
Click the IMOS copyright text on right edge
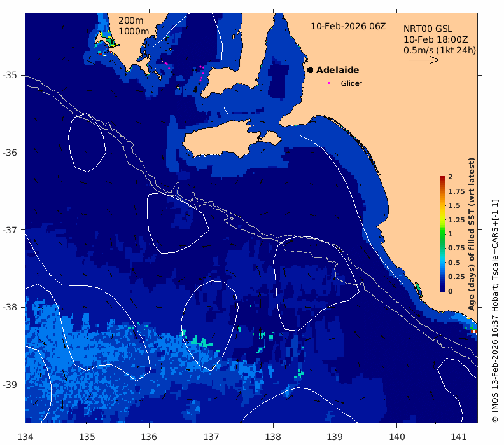coord(495,311)
